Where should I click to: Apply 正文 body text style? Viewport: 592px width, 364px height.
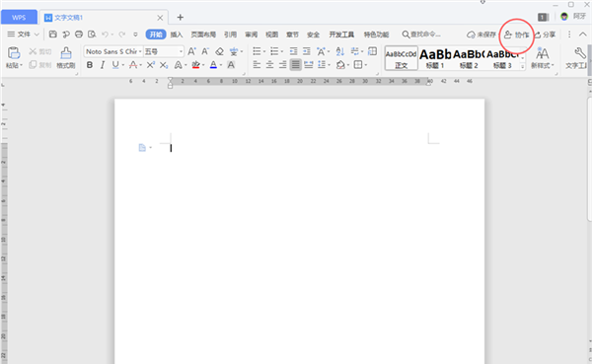tap(401, 58)
